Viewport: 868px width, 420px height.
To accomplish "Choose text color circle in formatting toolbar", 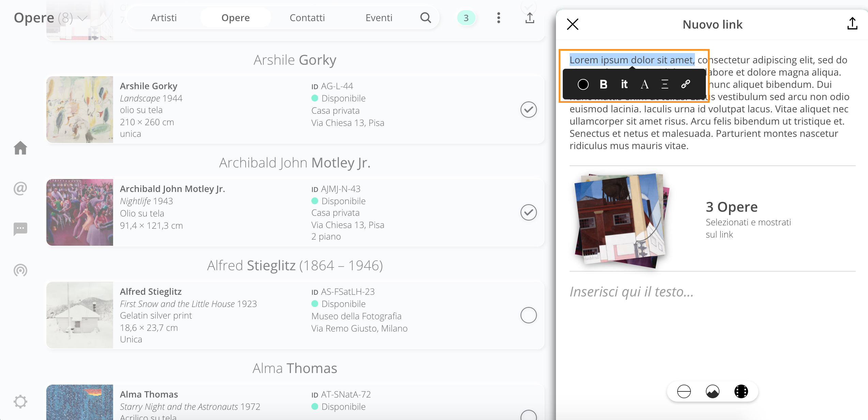I will point(583,84).
